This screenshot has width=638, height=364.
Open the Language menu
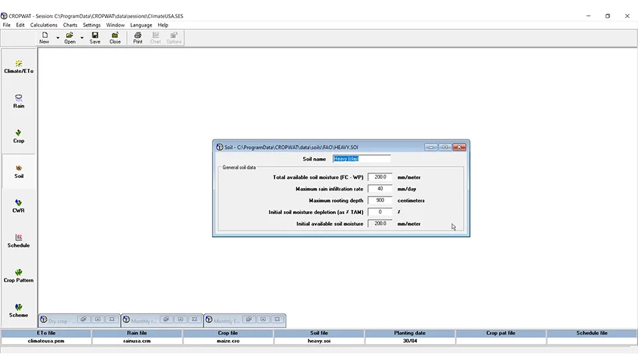point(141,25)
